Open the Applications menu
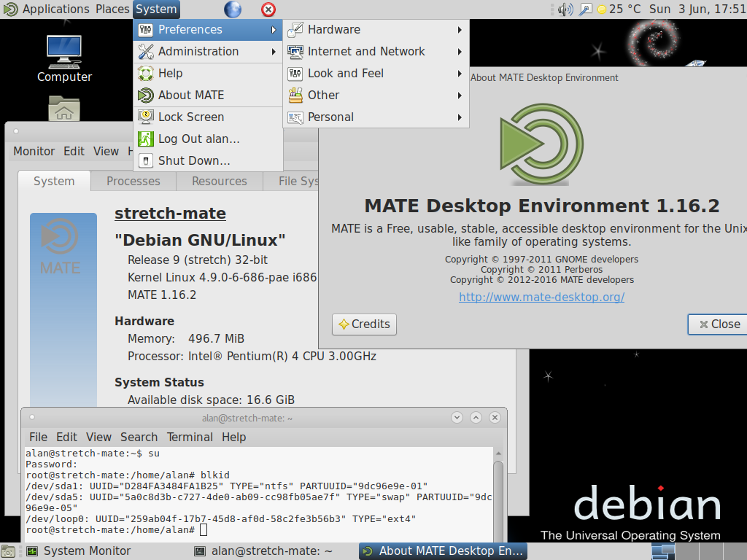The image size is (747, 560). point(55,9)
